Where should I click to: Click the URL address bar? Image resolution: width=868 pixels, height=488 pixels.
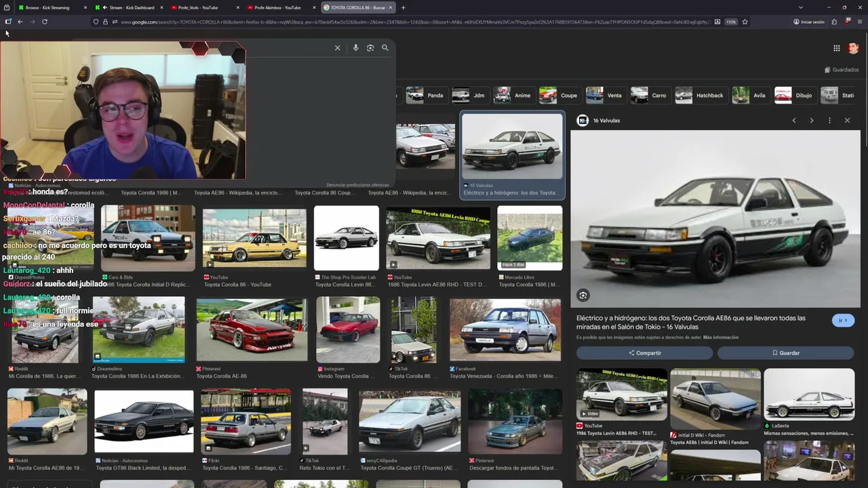[414, 22]
